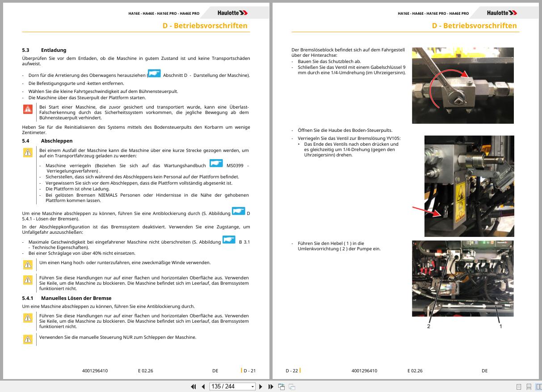Click the reference '5.4.1 - Lösen der Bremsen'

click(x=50, y=219)
